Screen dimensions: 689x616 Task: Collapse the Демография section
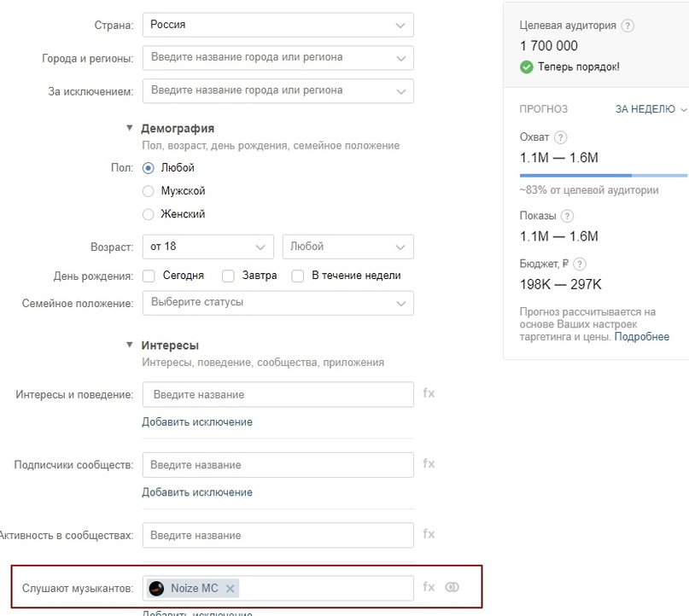tap(130, 128)
